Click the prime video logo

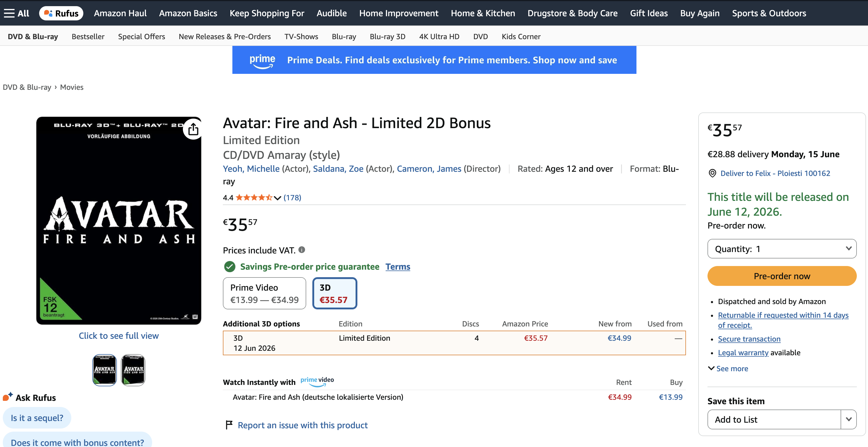coord(317,381)
